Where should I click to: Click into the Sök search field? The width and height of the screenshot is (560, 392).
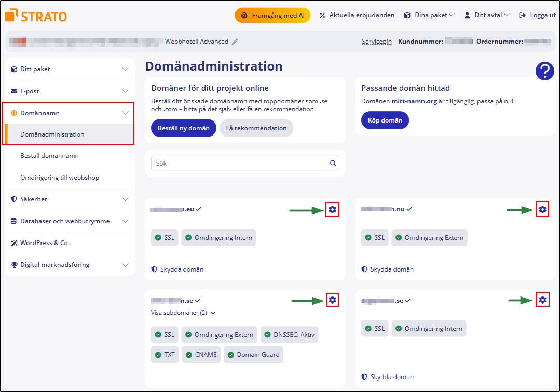(240, 164)
